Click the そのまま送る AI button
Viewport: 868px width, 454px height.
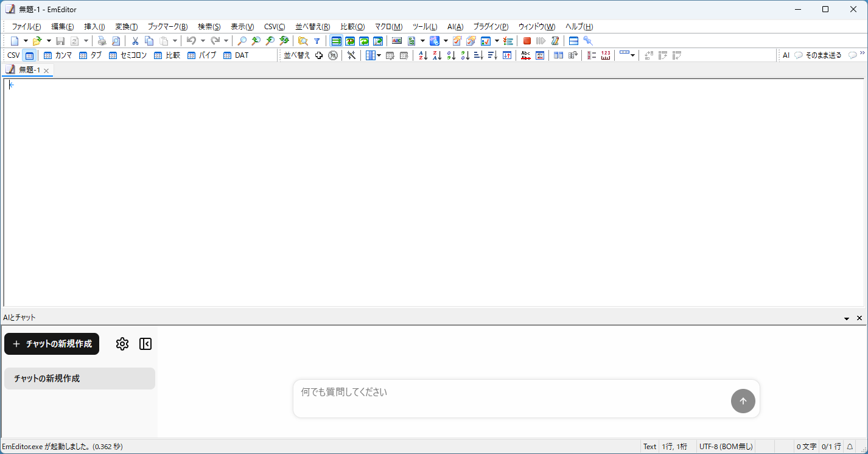click(x=818, y=55)
